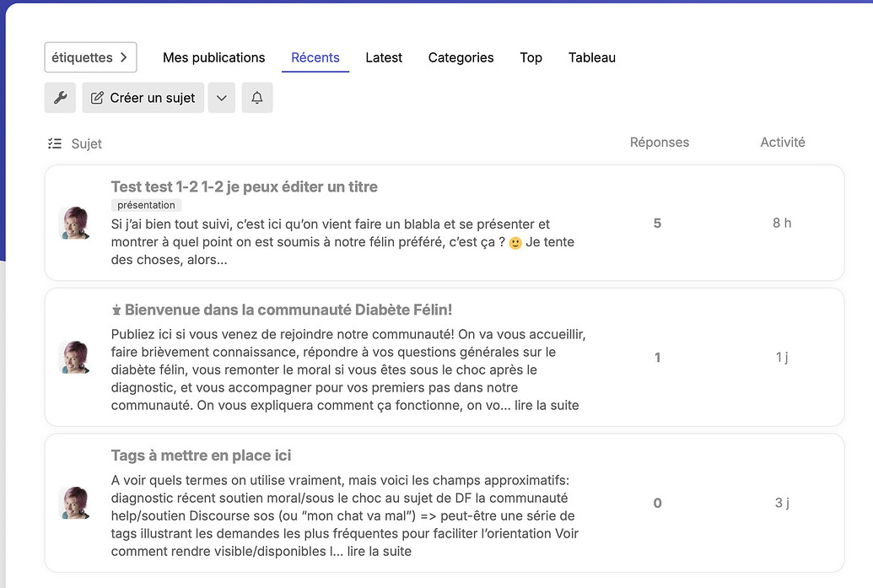Open topic 'Test test 1-2 1-2' title
Viewport: 873px width, 588px height.
pos(244,186)
